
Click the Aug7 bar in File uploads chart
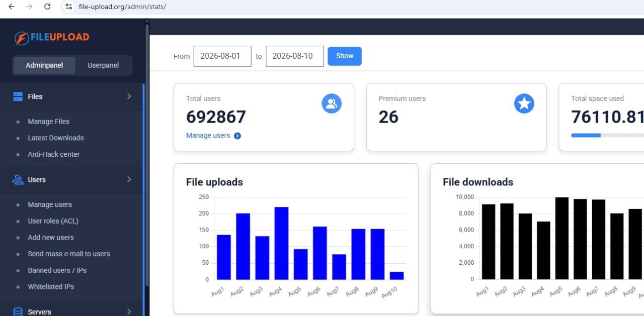(339, 267)
